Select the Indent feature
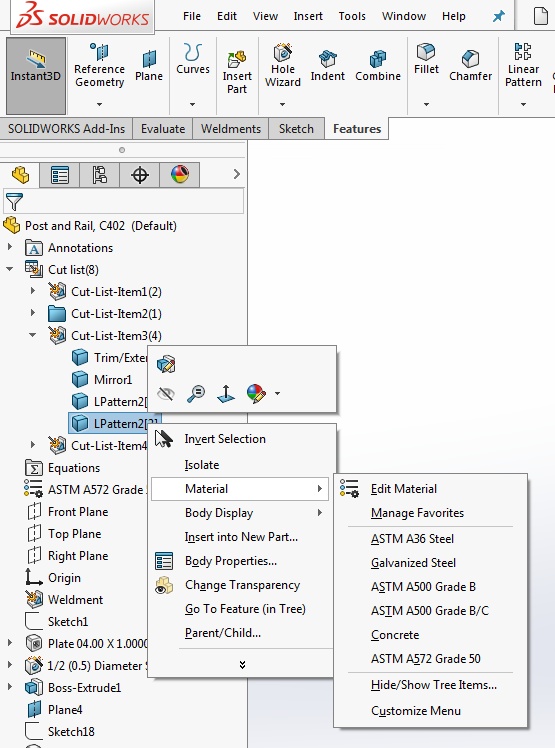 327,66
